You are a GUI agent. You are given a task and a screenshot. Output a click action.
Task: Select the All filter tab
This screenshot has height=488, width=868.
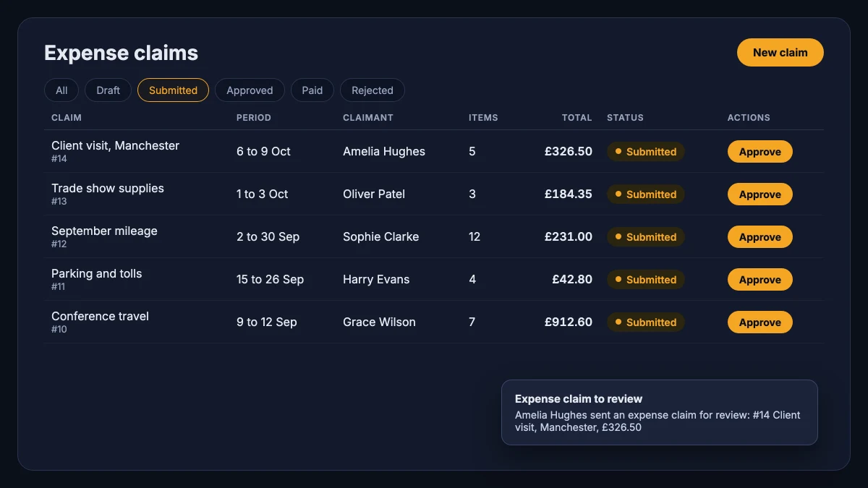coord(61,90)
